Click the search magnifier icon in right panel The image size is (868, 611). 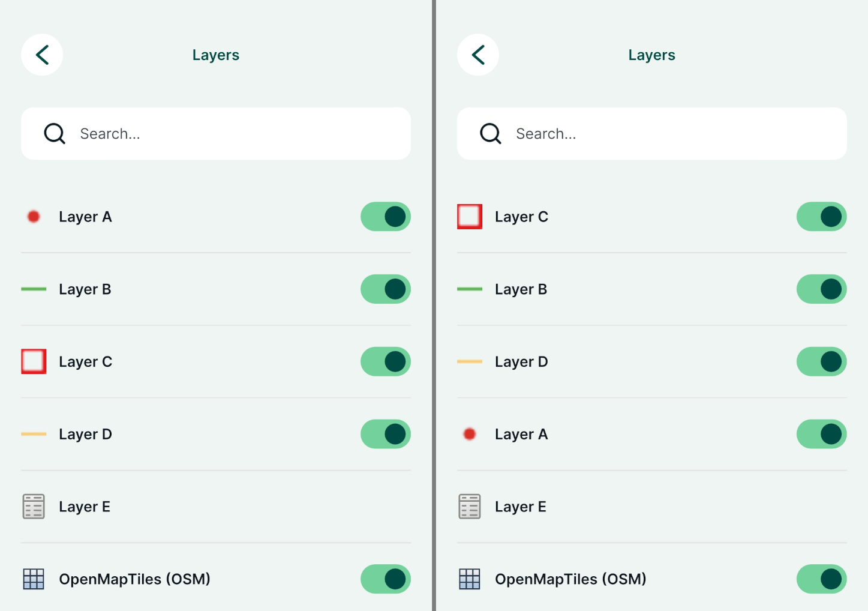click(490, 133)
